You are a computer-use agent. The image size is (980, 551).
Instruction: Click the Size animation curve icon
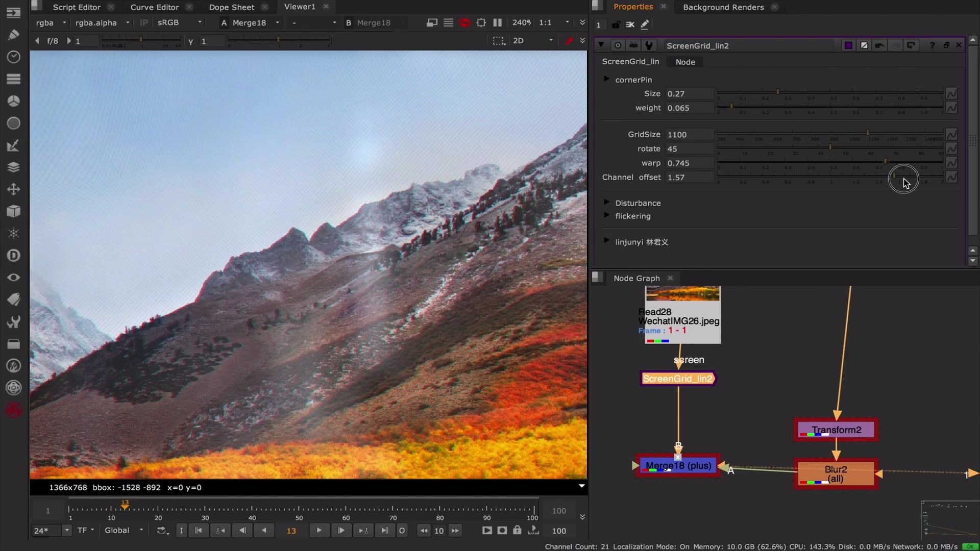click(x=951, y=94)
